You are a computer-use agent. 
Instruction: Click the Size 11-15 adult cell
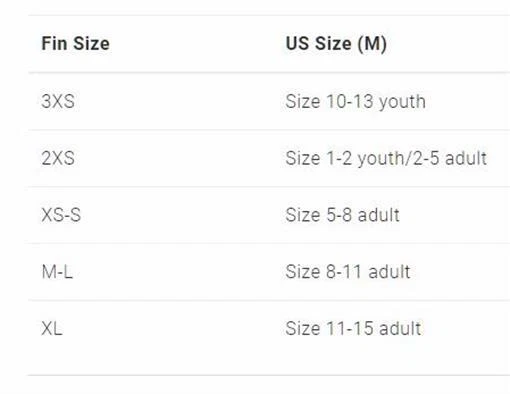(353, 328)
